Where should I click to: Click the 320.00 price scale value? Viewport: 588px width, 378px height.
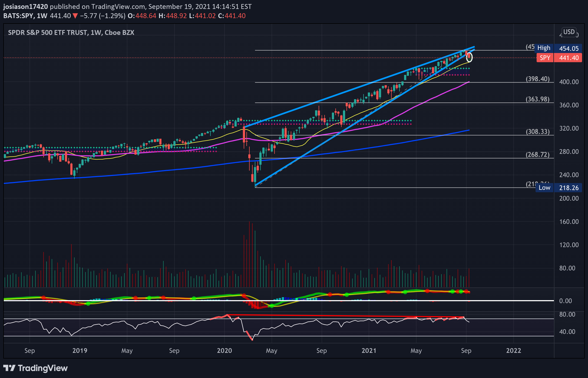569,128
